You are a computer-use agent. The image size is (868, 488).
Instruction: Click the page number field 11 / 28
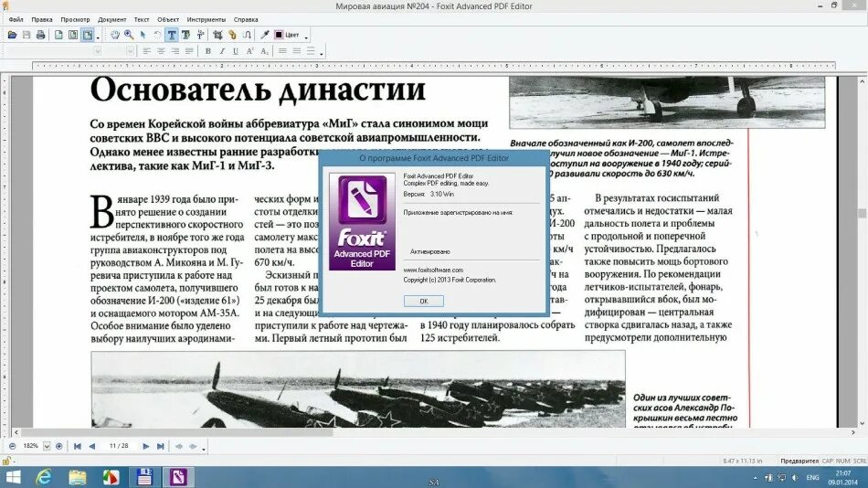pyautogui.click(x=119, y=446)
